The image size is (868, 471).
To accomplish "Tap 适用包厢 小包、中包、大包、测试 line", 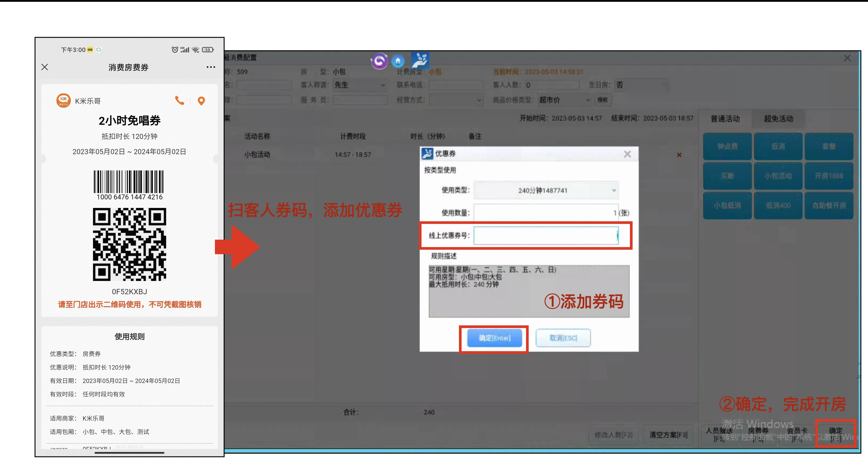I will pyautogui.click(x=99, y=432).
